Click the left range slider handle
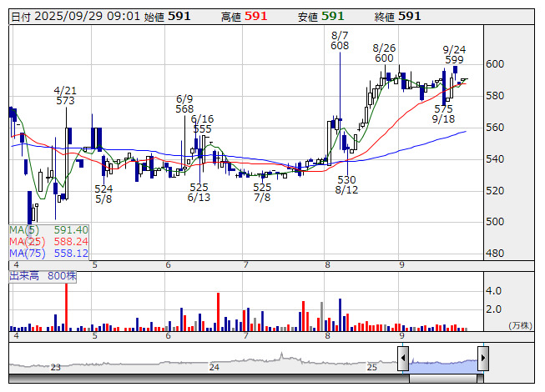The height and width of the screenshot is (392, 545). pos(403,359)
